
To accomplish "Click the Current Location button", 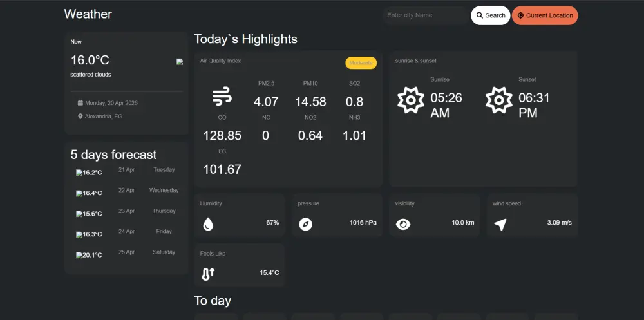I will click(x=545, y=15).
